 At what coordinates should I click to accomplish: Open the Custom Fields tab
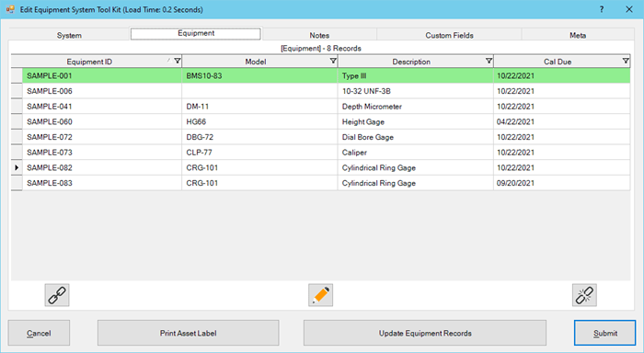point(449,35)
